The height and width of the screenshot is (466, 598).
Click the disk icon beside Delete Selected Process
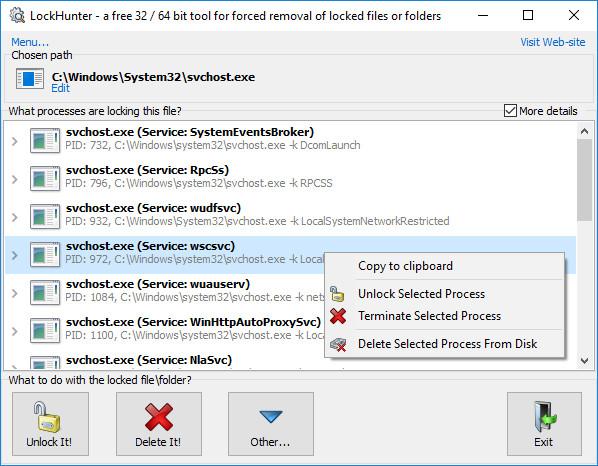338,344
